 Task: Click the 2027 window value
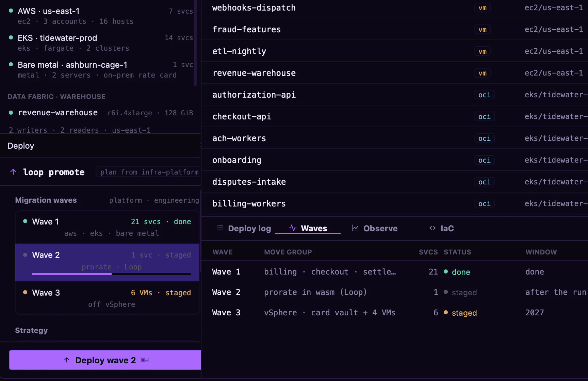coord(535,313)
